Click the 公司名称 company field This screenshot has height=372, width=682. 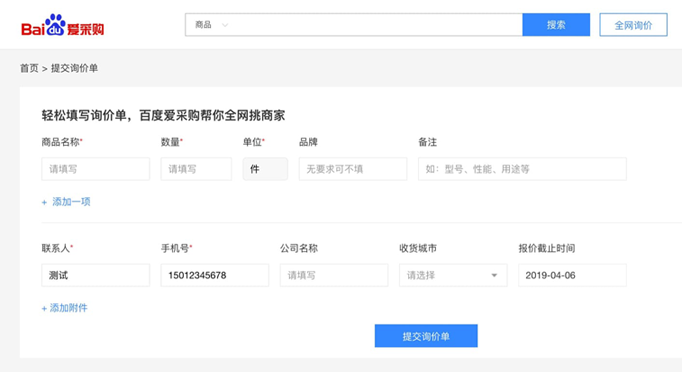pos(334,275)
